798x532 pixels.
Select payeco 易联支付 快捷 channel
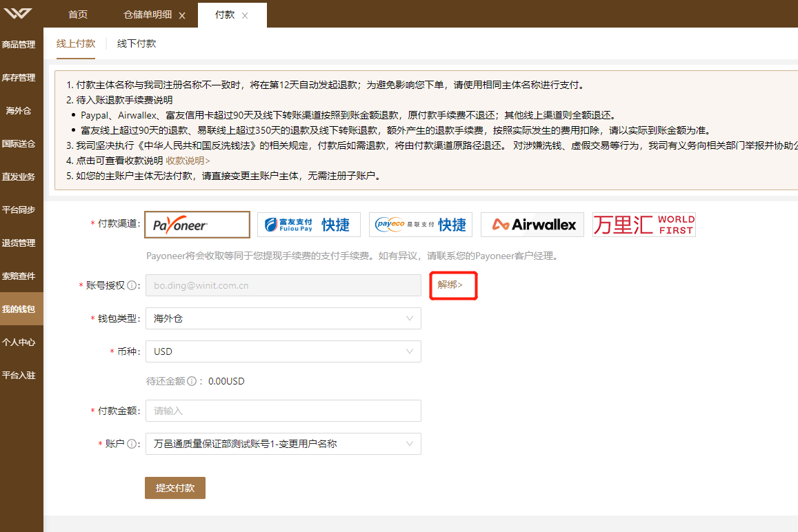point(420,224)
